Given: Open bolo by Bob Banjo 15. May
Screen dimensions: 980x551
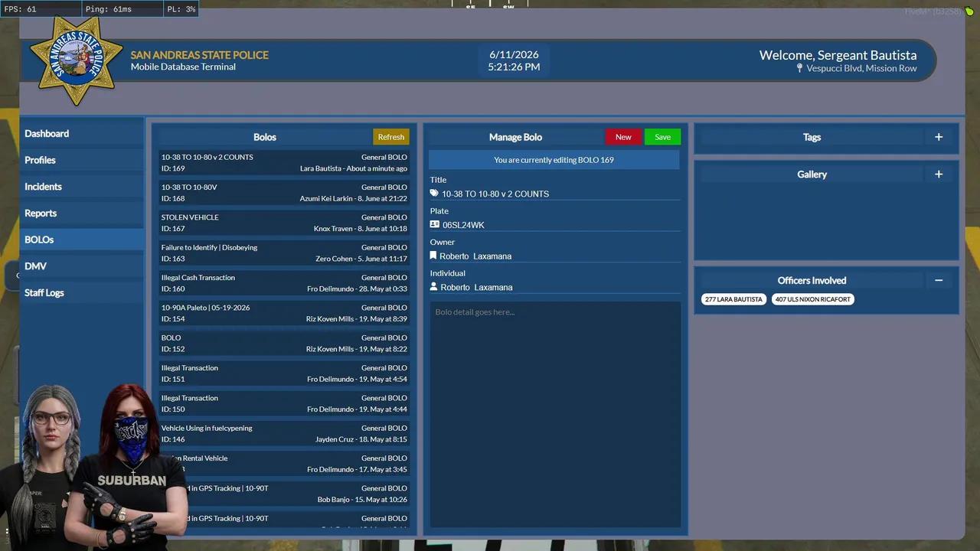Looking at the screenshot, I should [x=284, y=494].
